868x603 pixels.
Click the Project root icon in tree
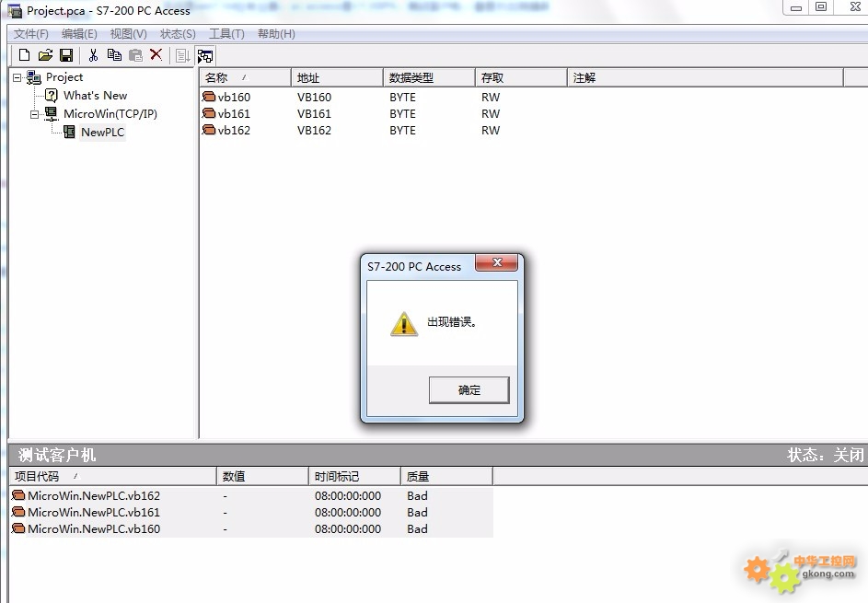(34, 77)
